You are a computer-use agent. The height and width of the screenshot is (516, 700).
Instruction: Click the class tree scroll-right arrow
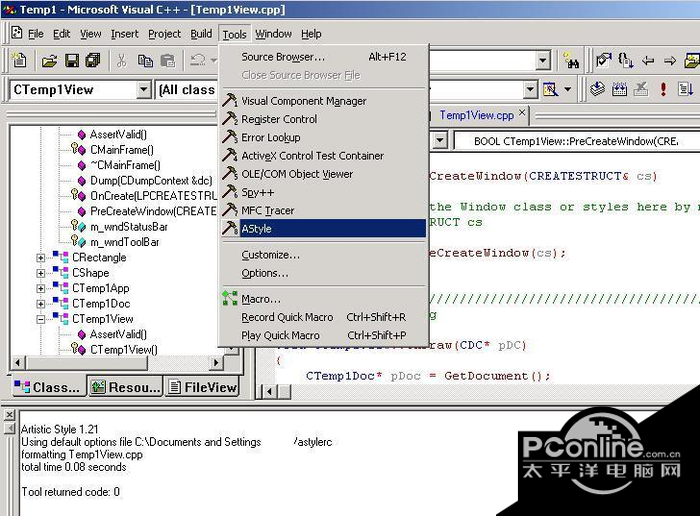pyautogui.click(x=216, y=362)
